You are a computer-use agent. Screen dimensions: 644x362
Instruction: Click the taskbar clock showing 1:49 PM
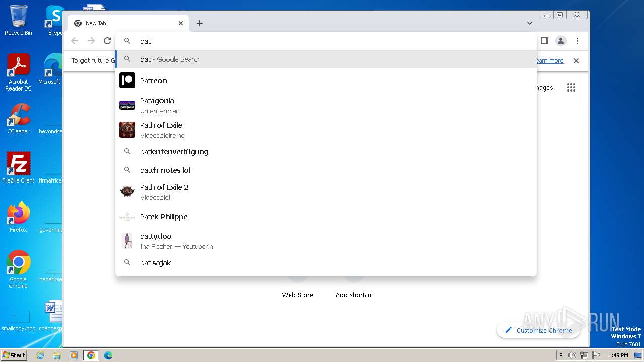[x=618, y=355]
